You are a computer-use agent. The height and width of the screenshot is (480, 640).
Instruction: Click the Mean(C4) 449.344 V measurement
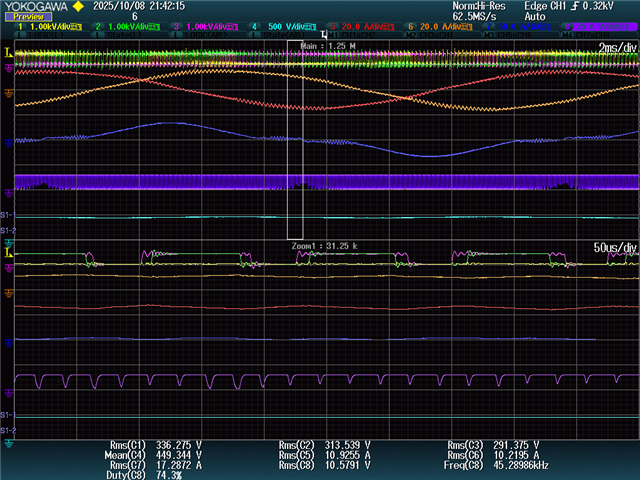(153, 455)
